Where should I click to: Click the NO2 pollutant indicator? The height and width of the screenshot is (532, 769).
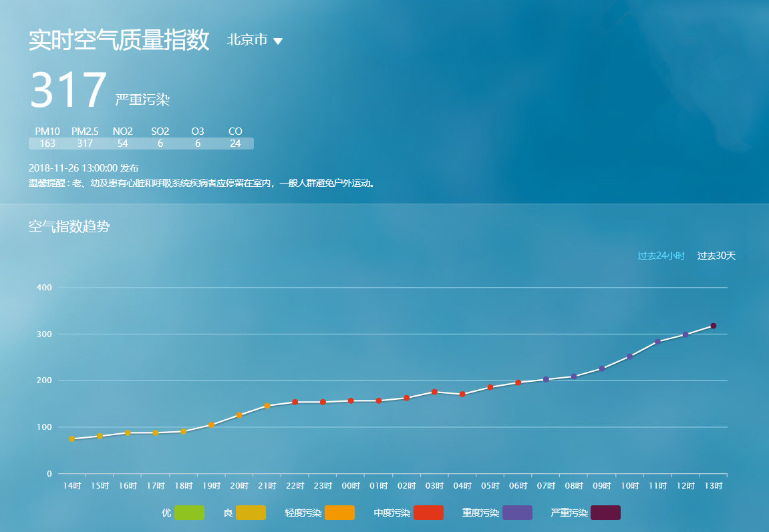coord(122,131)
